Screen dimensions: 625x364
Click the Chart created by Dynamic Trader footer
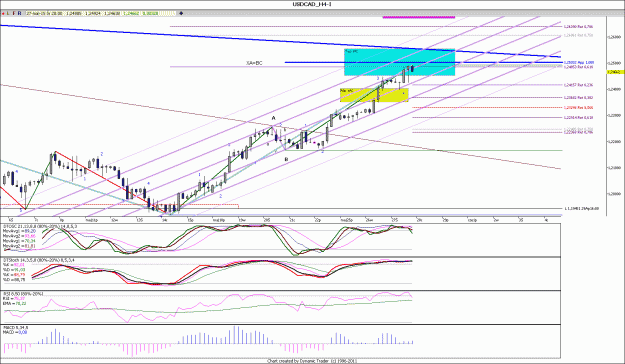point(312,361)
